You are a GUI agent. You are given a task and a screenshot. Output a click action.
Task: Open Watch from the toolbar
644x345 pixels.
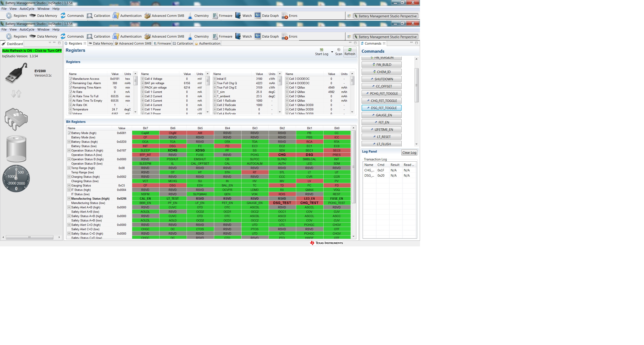238,37
